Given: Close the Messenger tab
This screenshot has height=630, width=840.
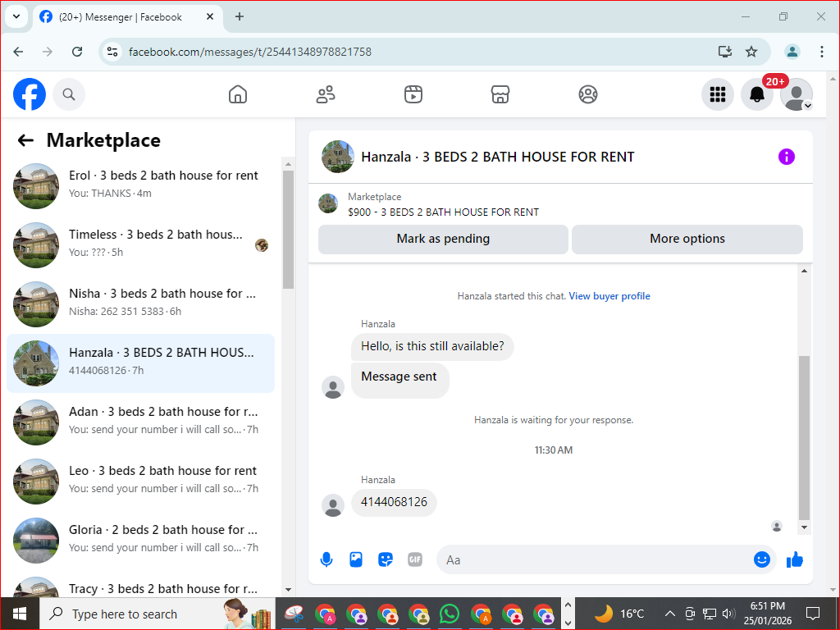Looking at the screenshot, I should [x=210, y=16].
